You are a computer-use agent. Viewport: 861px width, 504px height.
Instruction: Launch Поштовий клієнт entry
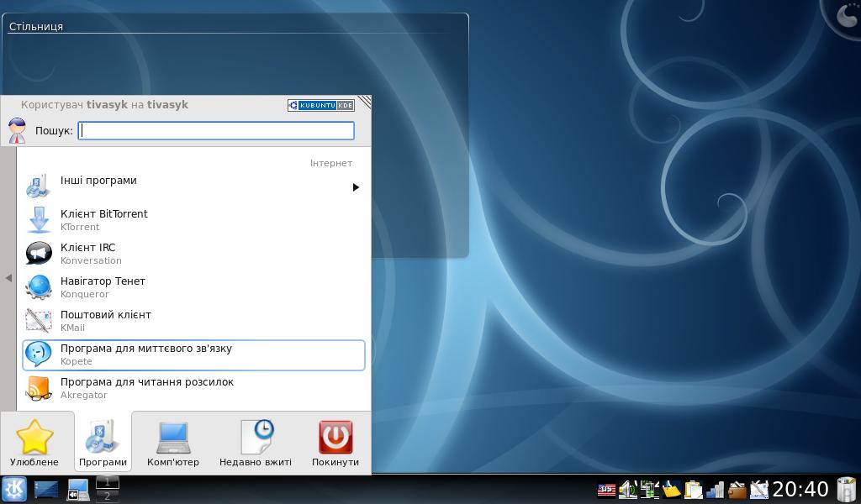(193, 320)
